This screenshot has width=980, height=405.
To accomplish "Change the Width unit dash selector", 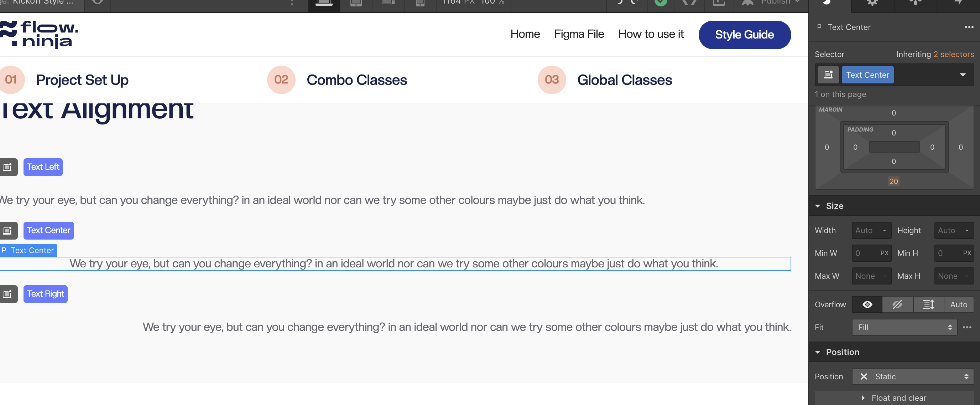I will 884,231.
